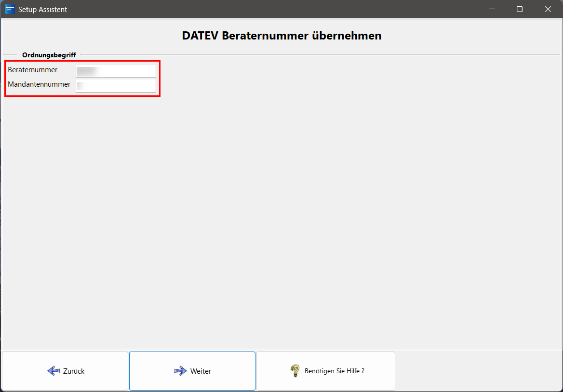563x392 pixels.
Task: Click the Mandantennummer field label
Action: point(39,84)
